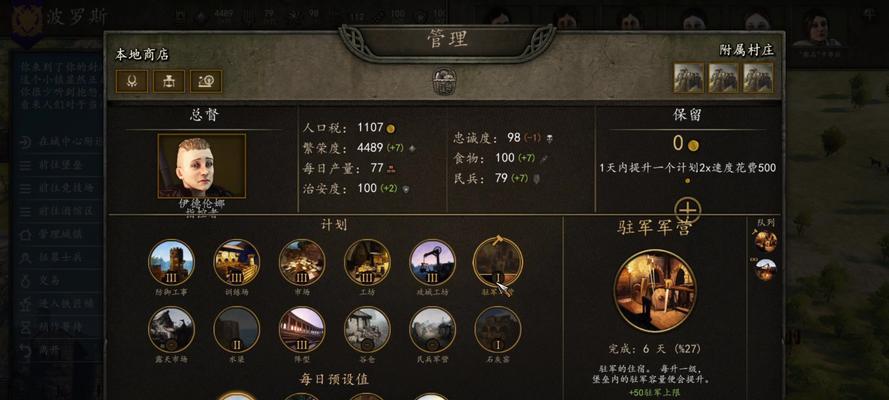
Task: Select the first queued project in 队列
Action: (765, 241)
